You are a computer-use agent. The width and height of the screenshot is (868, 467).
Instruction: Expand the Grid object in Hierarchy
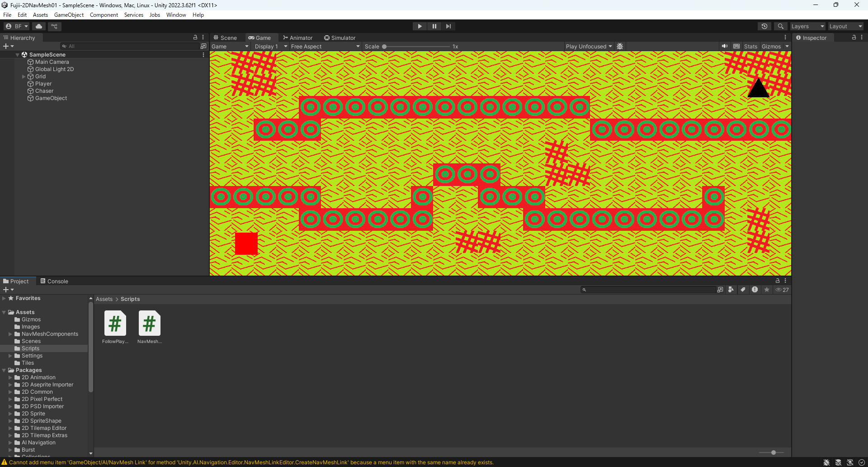click(24, 76)
